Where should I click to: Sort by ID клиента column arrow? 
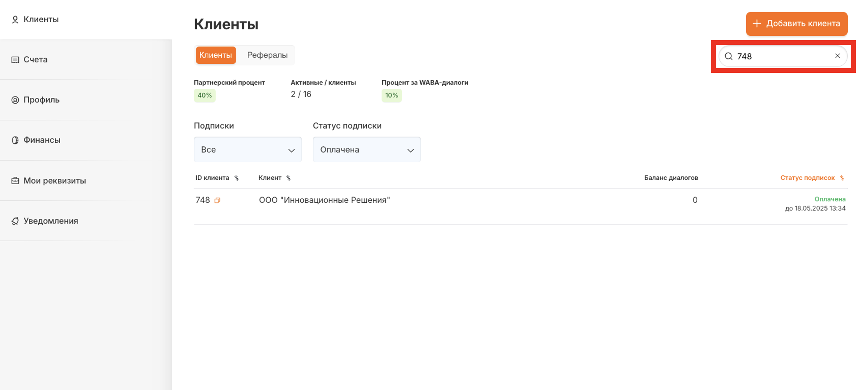point(236,178)
